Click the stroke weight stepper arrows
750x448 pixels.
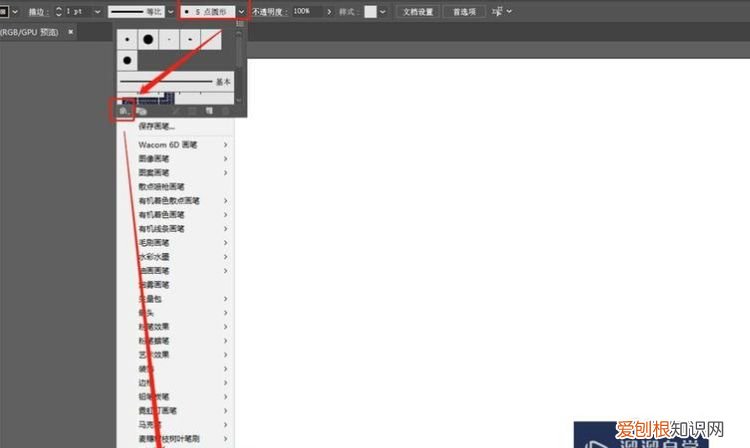[x=58, y=11]
